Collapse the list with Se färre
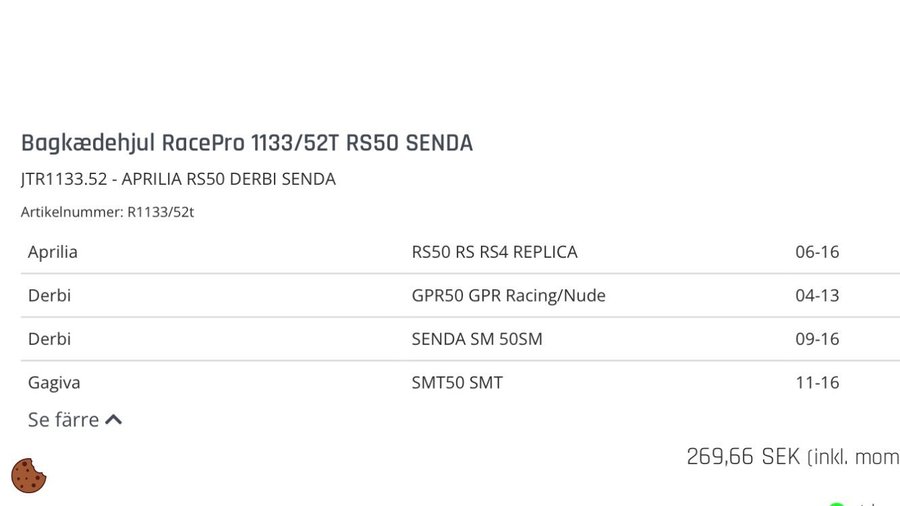 64,420
